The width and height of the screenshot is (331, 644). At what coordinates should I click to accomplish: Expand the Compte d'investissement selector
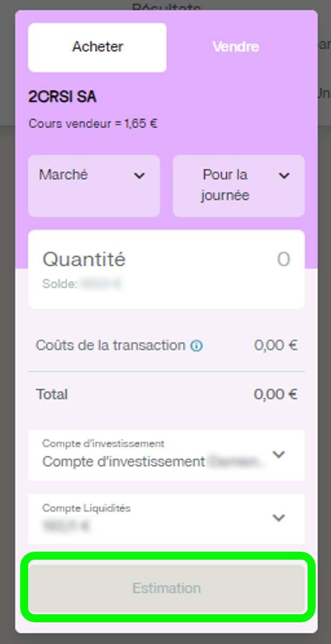tap(167, 456)
